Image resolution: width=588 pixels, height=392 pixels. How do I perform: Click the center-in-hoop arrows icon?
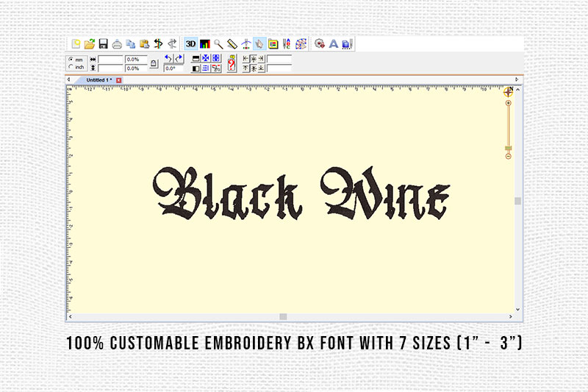click(206, 59)
